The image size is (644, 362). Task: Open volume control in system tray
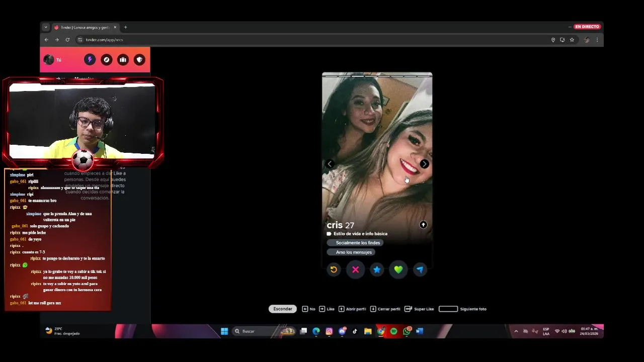click(x=564, y=331)
